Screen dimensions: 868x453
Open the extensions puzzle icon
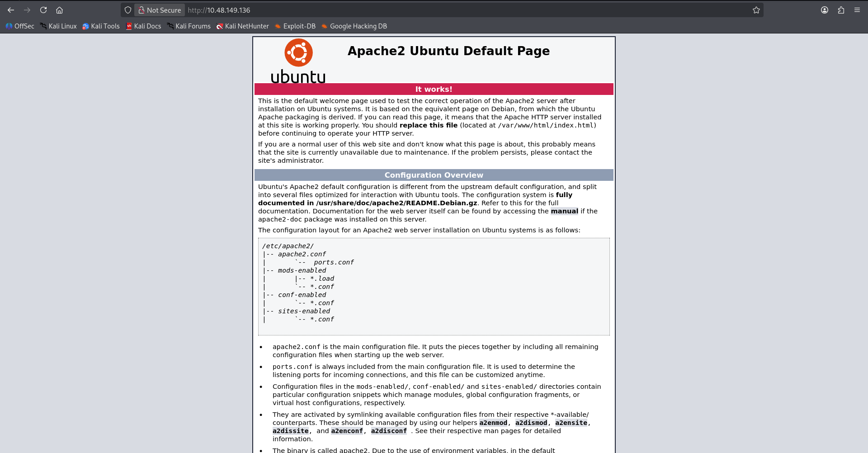point(841,10)
